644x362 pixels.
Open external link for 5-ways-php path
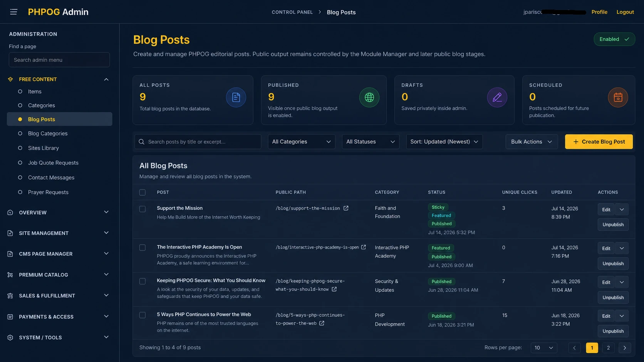322,323
